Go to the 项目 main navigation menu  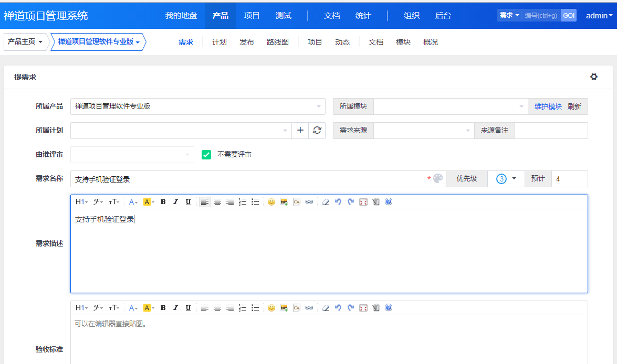click(x=252, y=15)
